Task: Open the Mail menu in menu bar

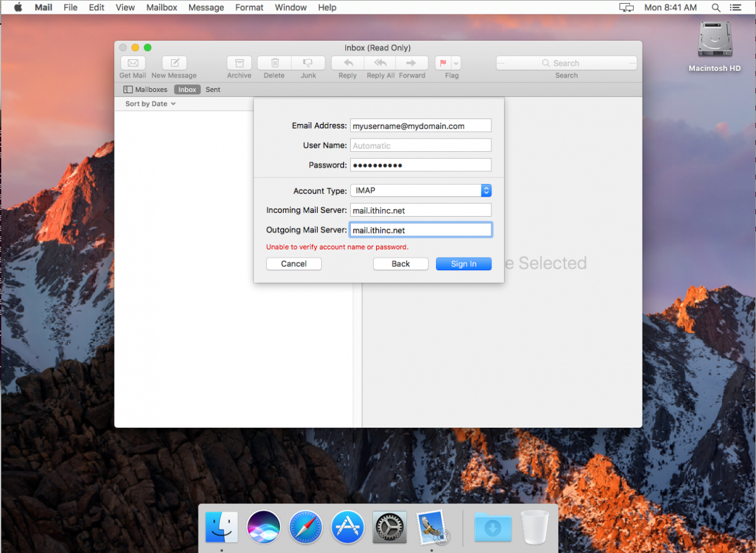Action: tap(43, 8)
